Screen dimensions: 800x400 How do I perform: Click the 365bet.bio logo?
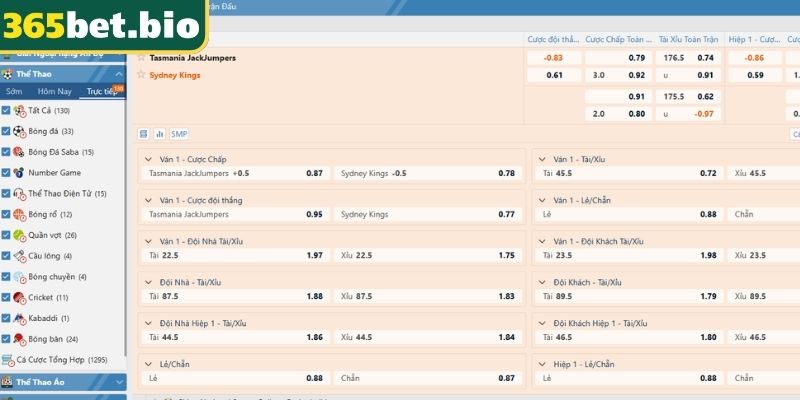pos(102,26)
